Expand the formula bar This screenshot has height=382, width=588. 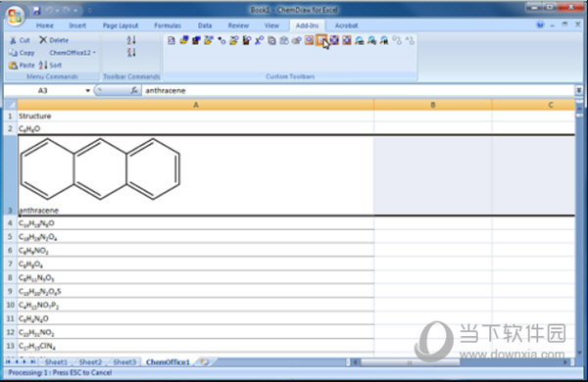point(579,90)
